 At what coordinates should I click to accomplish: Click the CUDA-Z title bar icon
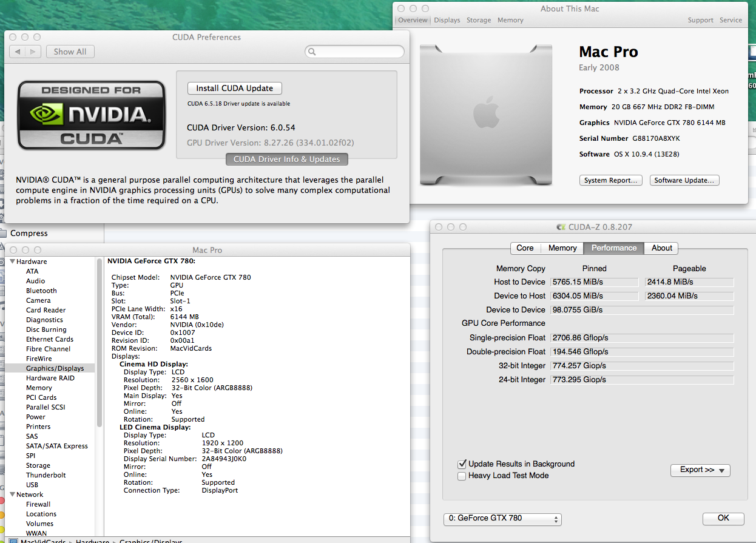pos(561,227)
